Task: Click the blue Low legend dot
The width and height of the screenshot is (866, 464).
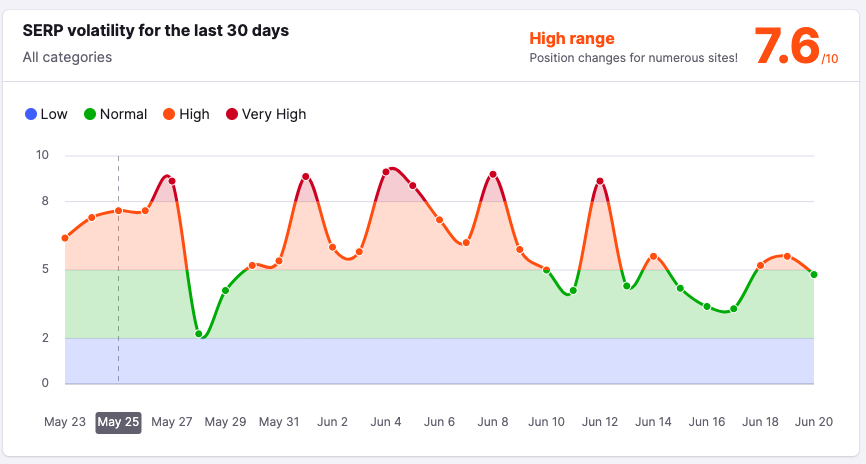Action: (31, 114)
